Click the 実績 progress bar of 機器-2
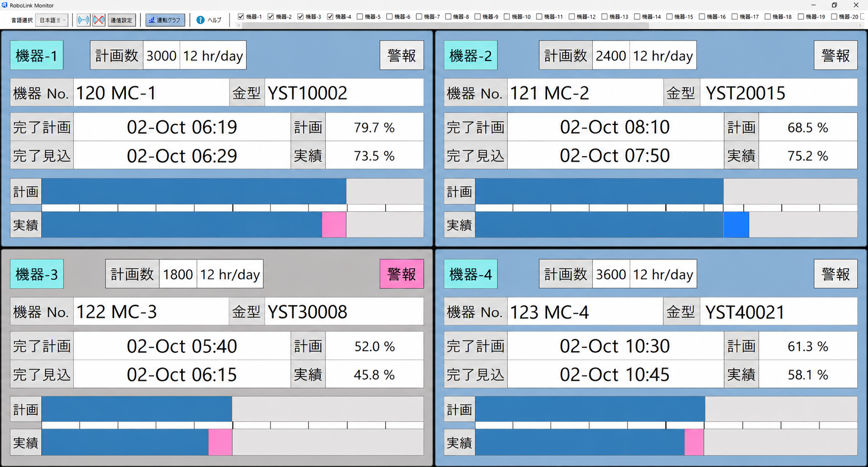 666,225
